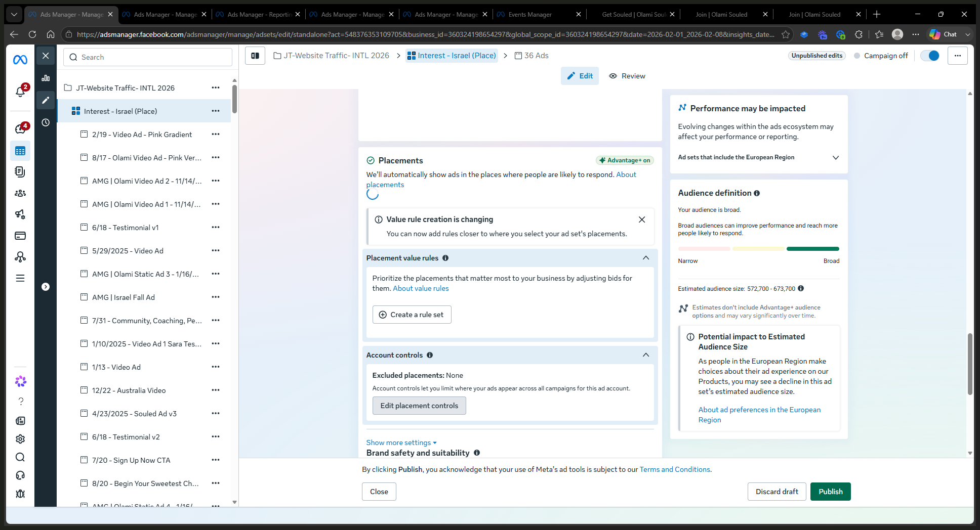Expand Ad sets that include European Region
The width and height of the screenshot is (980, 530).
(x=836, y=157)
